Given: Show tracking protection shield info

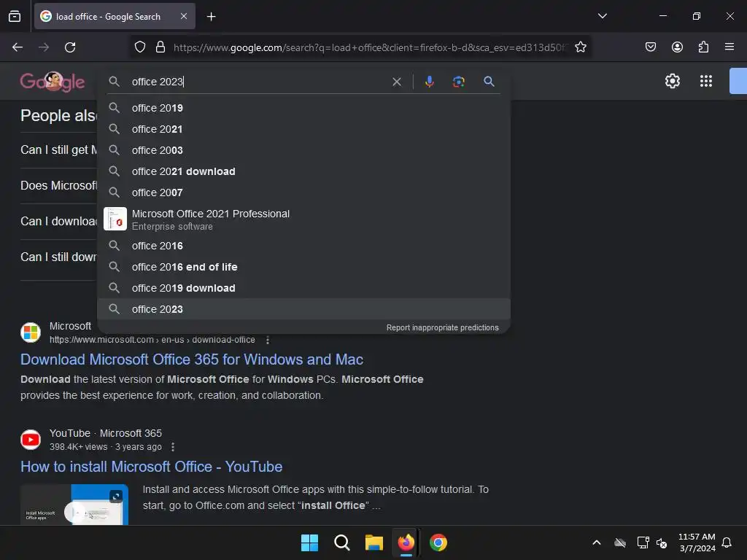Looking at the screenshot, I should [139, 47].
